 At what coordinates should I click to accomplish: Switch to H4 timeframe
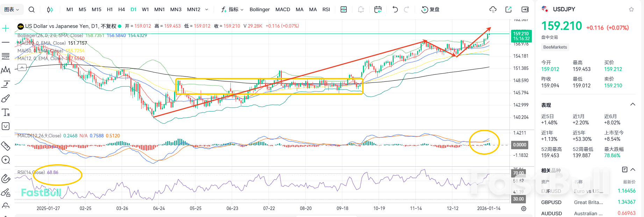[x=121, y=9]
